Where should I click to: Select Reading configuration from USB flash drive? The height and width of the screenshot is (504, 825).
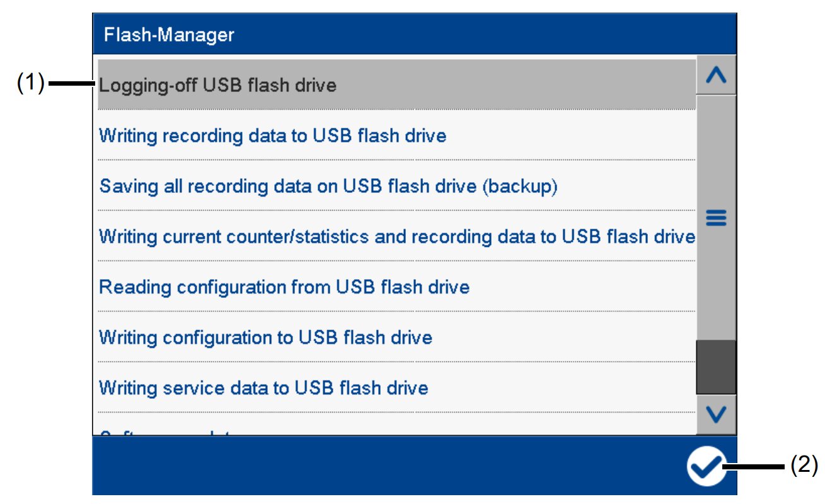tap(284, 287)
